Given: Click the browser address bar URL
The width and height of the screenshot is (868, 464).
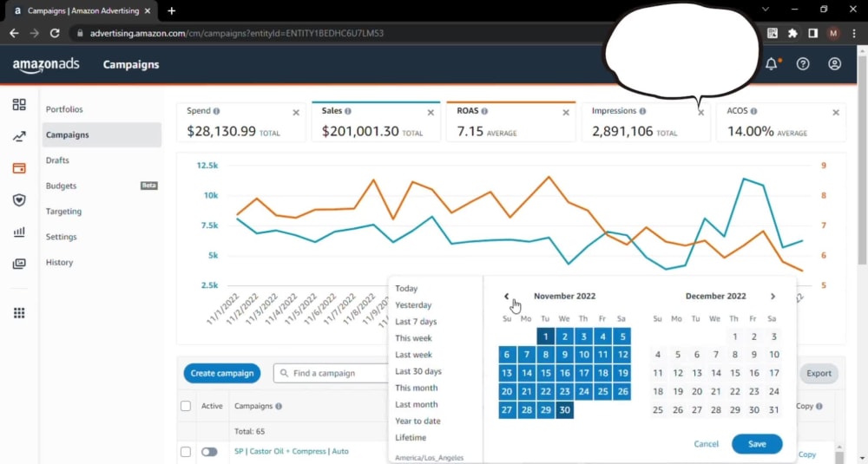Looking at the screenshot, I should [x=236, y=33].
